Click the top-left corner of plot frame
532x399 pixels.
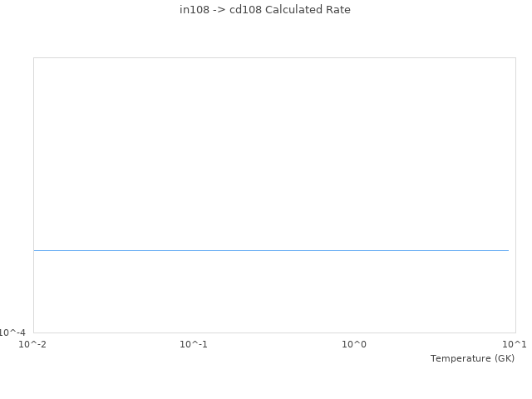pos(34,58)
